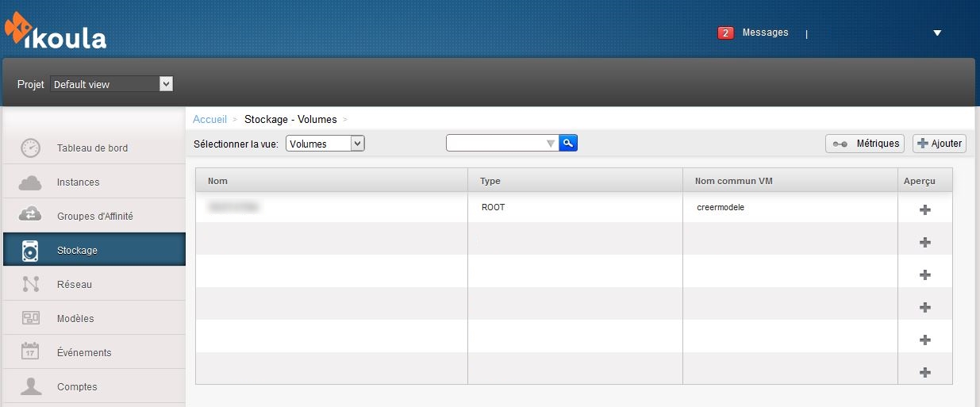Click the Réseau network icon
The width and height of the screenshot is (980, 407).
click(x=30, y=284)
